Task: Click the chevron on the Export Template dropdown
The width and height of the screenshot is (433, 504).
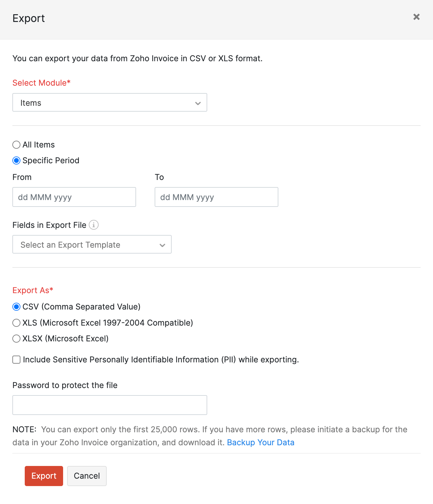Action: (x=162, y=245)
